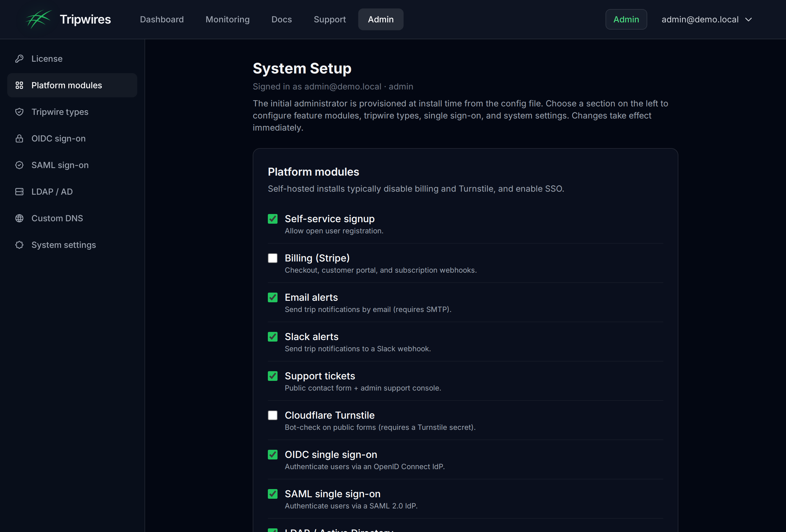The image size is (786, 532).
Task: Click the Self-service signup label
Action: pyautogui.click(x=330, y=219)
